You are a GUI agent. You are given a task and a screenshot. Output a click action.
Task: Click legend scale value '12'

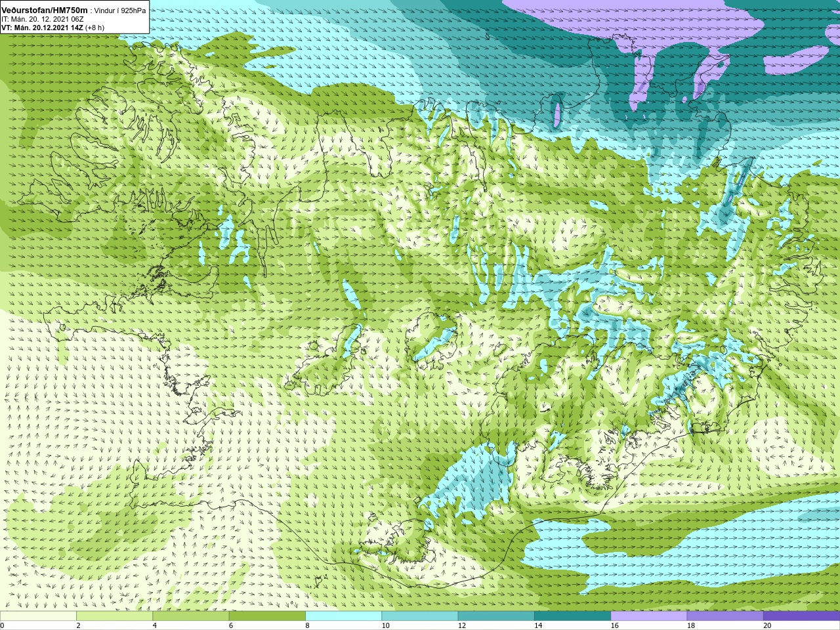pyautogui.click(x=462, y=625)
